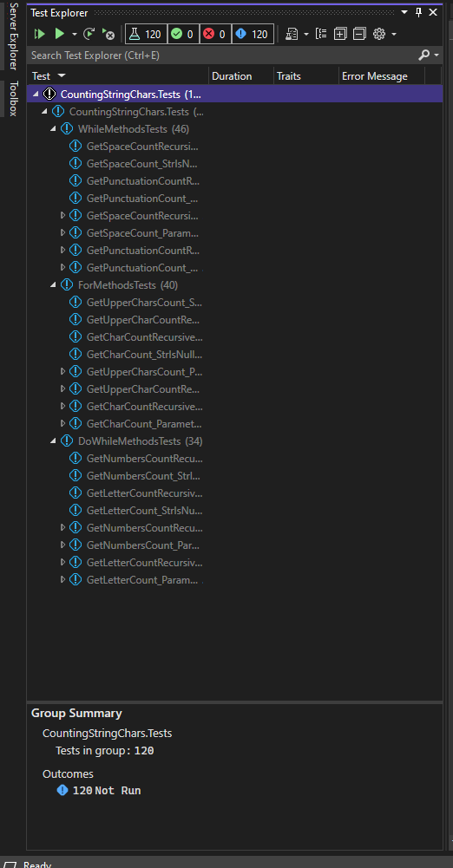Repeat the last test run
Screen dimensions: 453x868
[89, 35]
